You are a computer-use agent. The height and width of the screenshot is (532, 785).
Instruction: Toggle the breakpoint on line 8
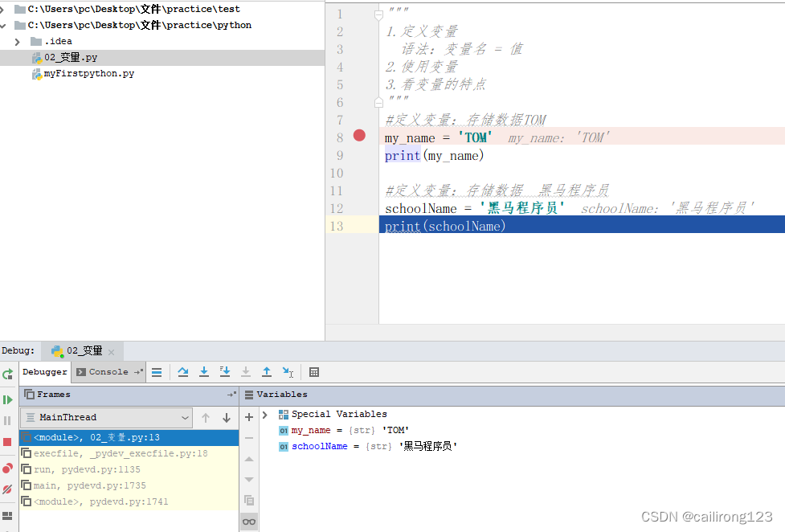tap(359, 135)
